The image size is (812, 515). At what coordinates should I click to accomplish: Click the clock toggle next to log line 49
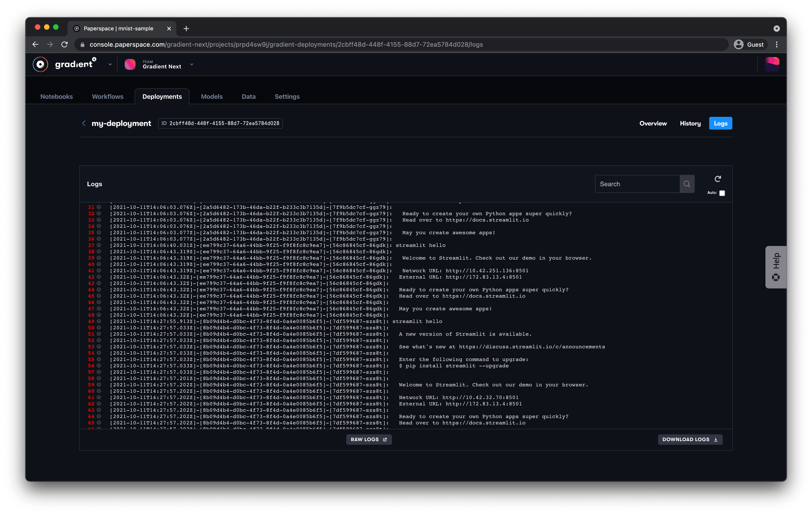98,321
